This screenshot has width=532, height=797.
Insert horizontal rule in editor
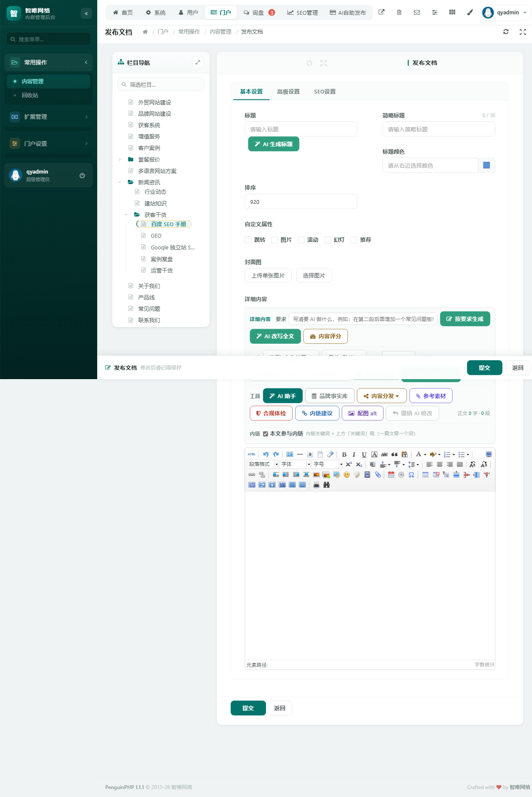pyautogui.click(x=300, y=455)
